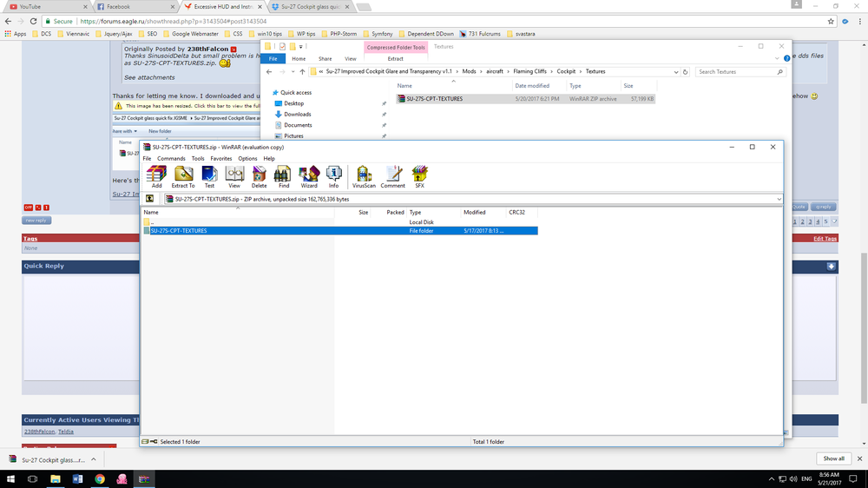This screenshot has height=488, width=868.
Task: Open Windows Start menu
Action: point(10,479)
